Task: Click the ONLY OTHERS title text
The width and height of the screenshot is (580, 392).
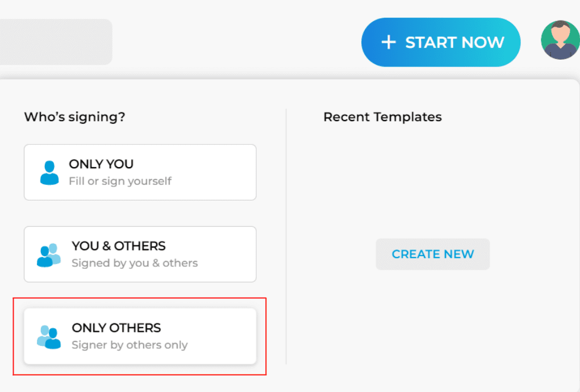Action: pos(116,328)
